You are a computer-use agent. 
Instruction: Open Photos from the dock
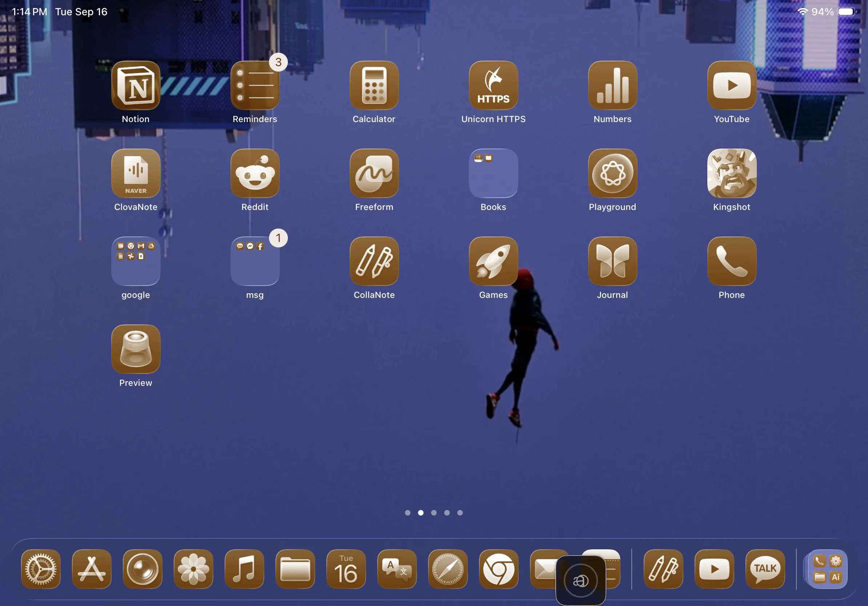(194, 569)
